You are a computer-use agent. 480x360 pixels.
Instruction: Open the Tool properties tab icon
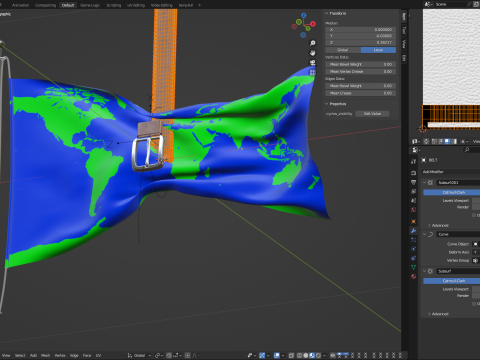click(414, 162)
